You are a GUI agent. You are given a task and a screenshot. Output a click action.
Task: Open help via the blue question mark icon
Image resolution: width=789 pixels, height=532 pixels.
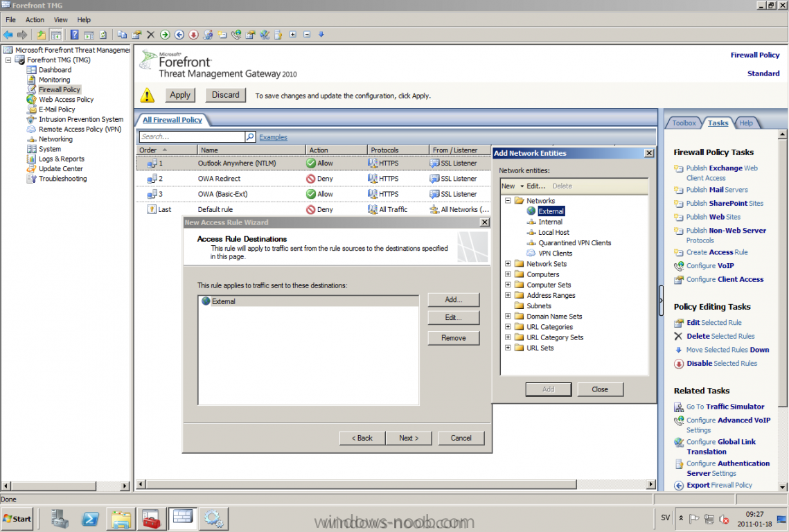75,35
